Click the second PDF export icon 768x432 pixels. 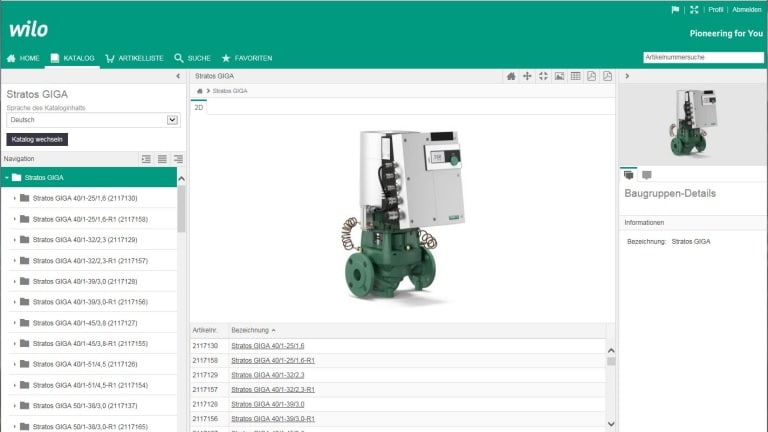(607, 76)
